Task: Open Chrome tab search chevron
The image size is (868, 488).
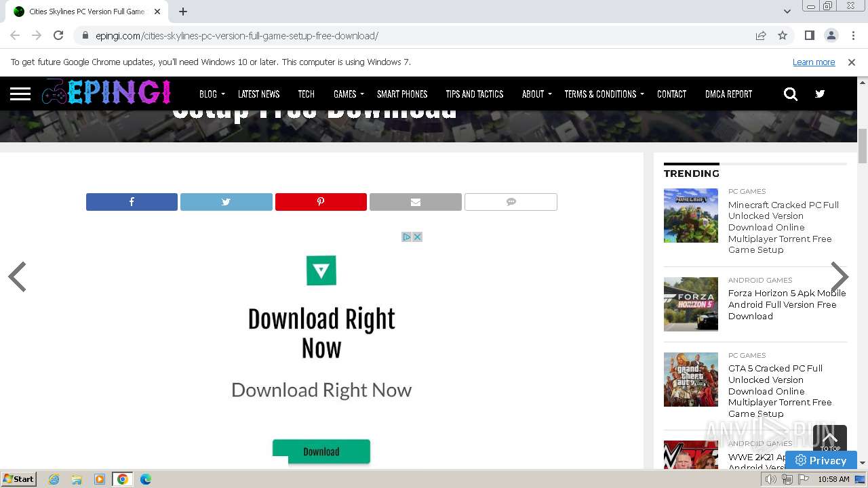Action: (x=787, y=12)
